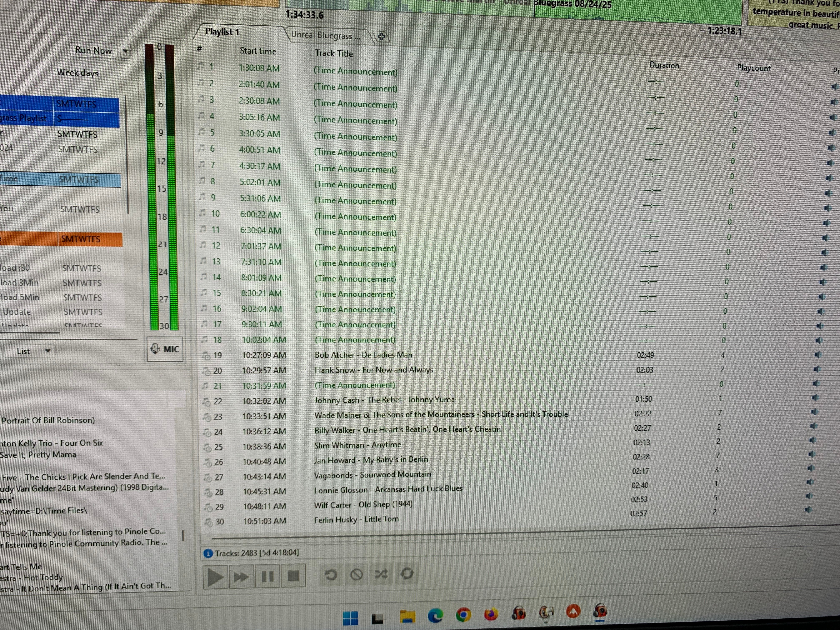Click speaker icon on Bob Atcher row
Image resolution: width=840 pixels, height=630 pixels.
click(818, 355)
